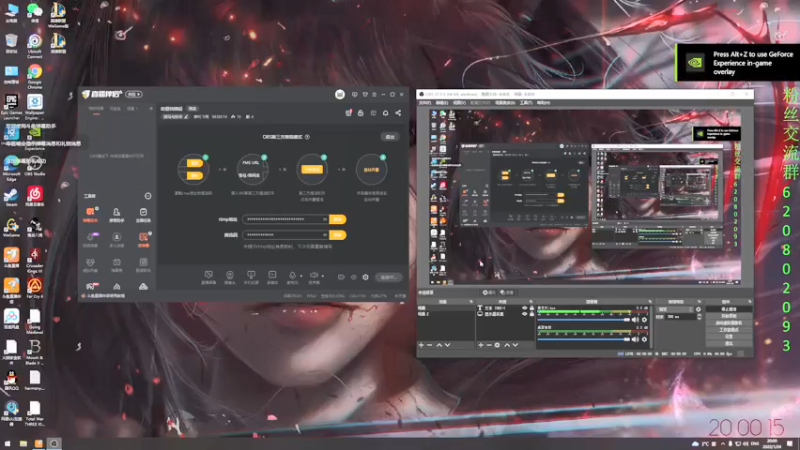The height and width of the screenshot is (450, 800).
Task: Toggle lock on display capture source
Action: click(x=532, y=314)
